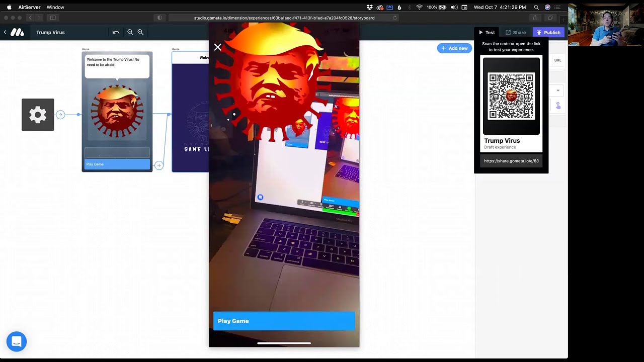Click the browser share icon

[x=536, y=18]
